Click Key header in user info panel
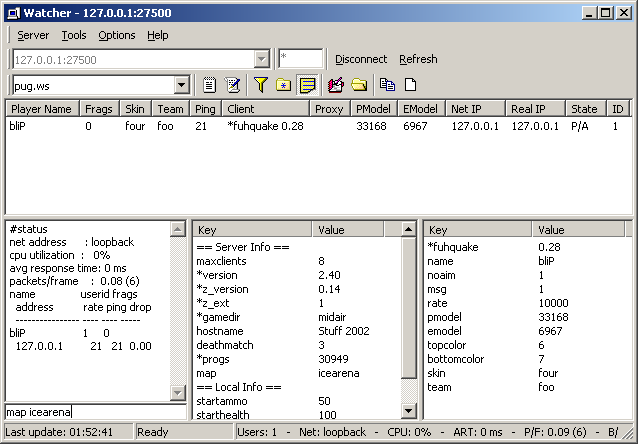The image size is (638, 444). [x=478, y=230]
